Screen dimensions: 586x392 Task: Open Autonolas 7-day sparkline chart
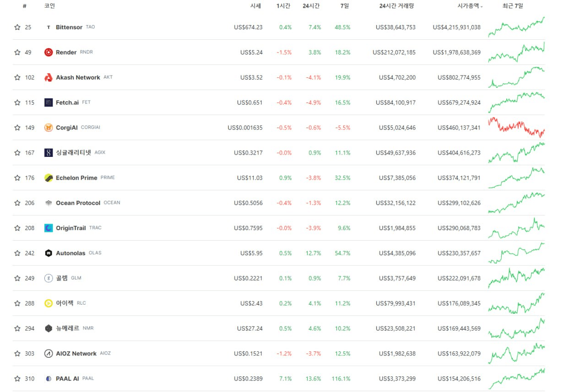click(x=516, y=253)
